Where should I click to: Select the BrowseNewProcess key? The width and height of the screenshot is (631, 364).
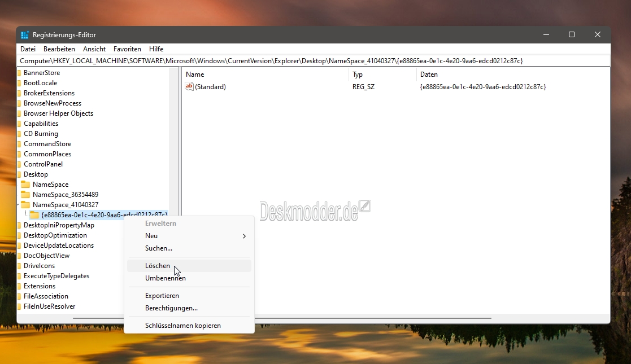[x=53, y=103]
